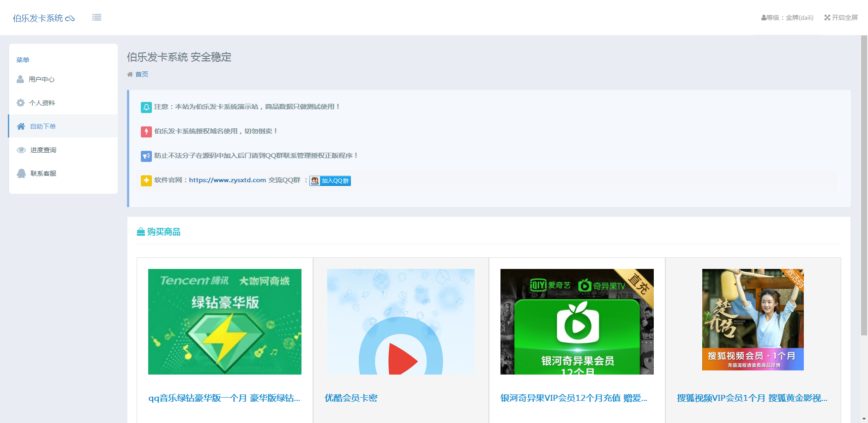Open 联系客服 from the sidebar menu
The width and height of the screenshot is (868, 423).
click(x=43, y=173)
